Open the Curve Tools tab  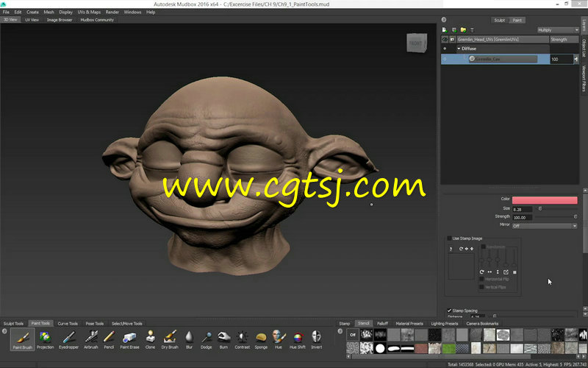[68, 323]
